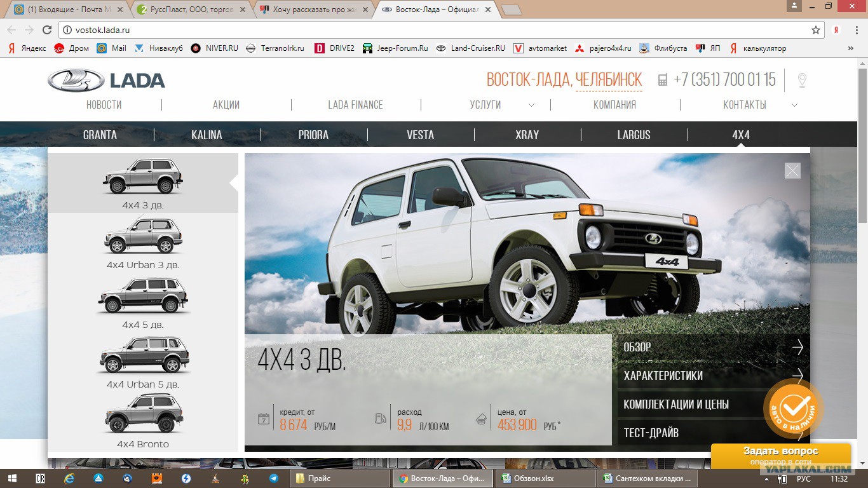
Task: Choose the 4x4 Urban 5 дв. thumbnail
Action: [x=143, y=362]
